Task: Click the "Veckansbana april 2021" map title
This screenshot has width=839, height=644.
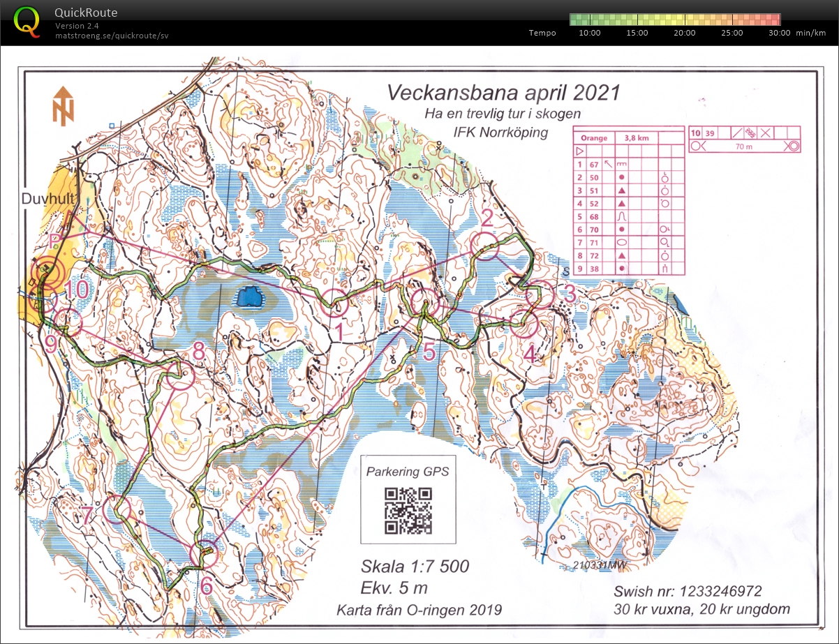Action: [503, 92]
